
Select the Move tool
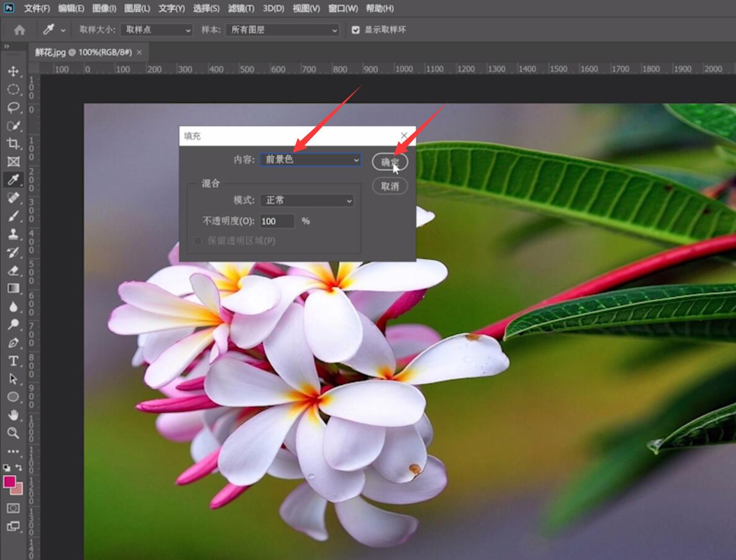13,71
